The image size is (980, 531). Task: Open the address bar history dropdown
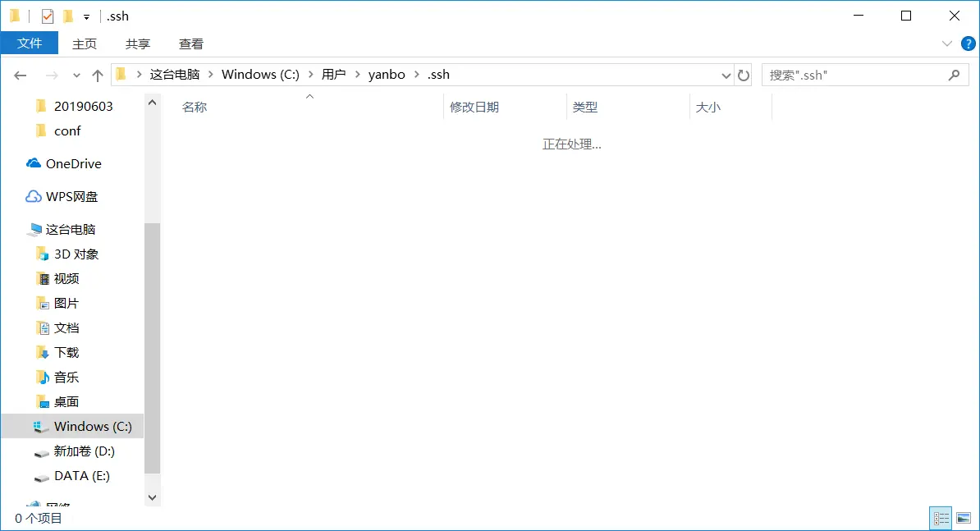(726, 75)
